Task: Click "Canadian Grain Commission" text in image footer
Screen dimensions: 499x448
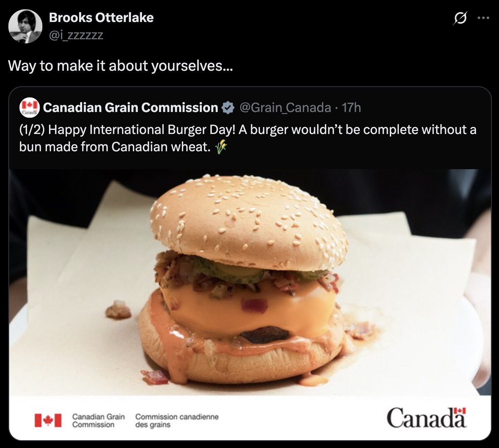Action: click(98, 420)
